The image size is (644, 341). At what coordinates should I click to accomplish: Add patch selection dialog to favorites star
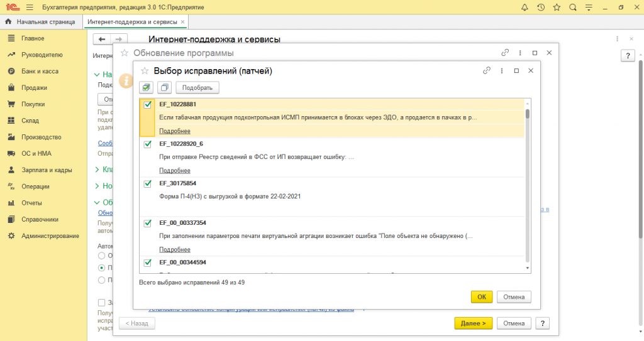click(x=145, y=71)
